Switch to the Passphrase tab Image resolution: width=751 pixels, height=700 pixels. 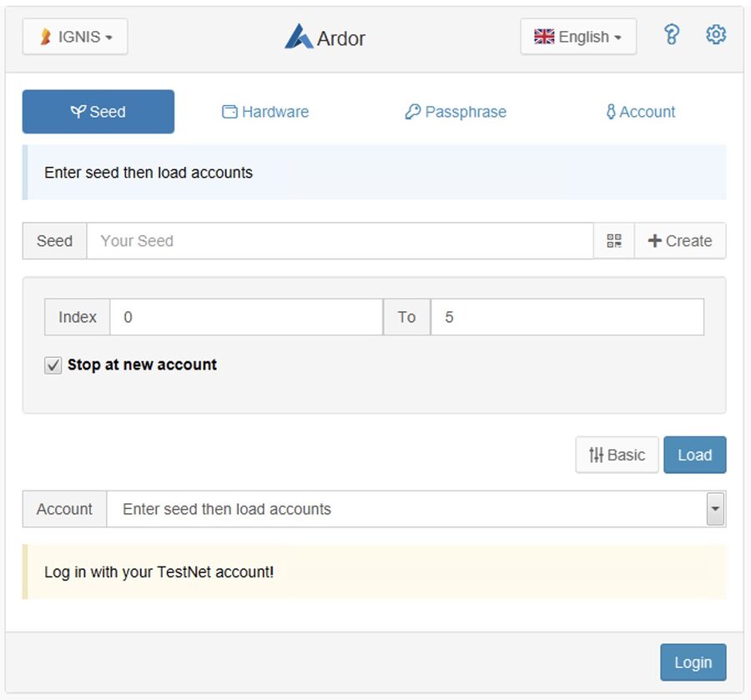click(455, 111)
